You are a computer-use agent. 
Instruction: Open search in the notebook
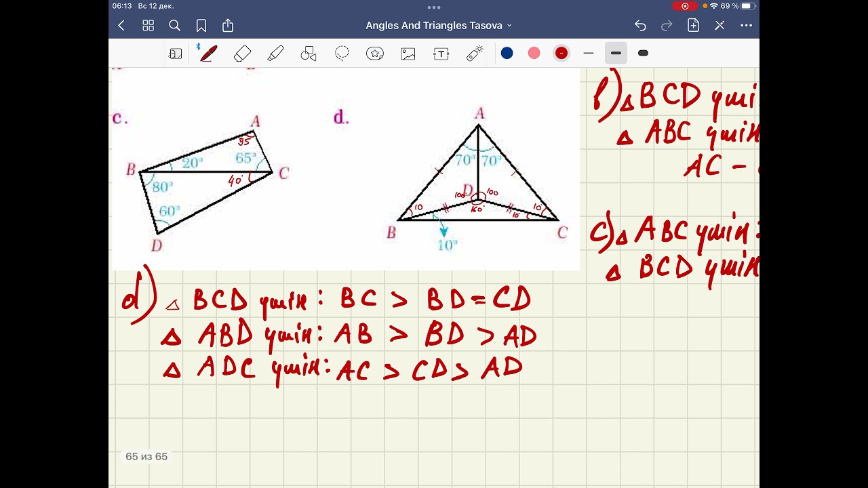174,26
